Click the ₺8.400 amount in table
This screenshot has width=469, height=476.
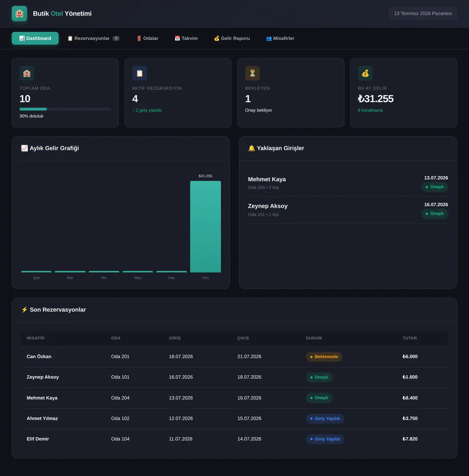410,398
